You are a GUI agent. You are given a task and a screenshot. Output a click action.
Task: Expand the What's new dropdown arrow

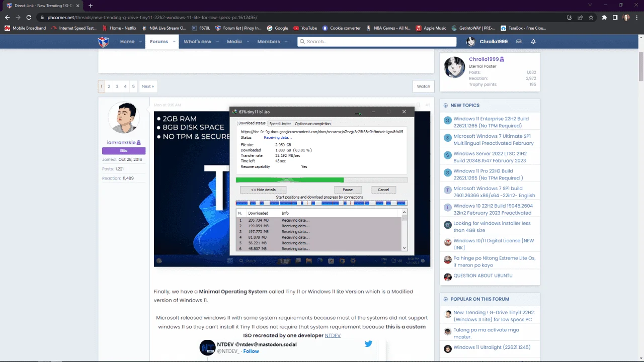(x=217, y=42)
